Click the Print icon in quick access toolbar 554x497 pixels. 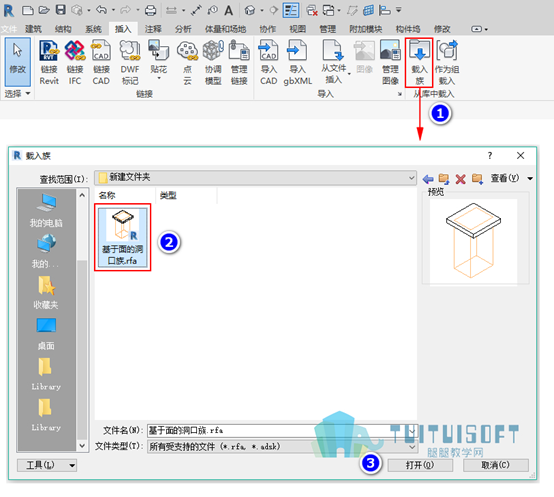[x=151, y=10]
